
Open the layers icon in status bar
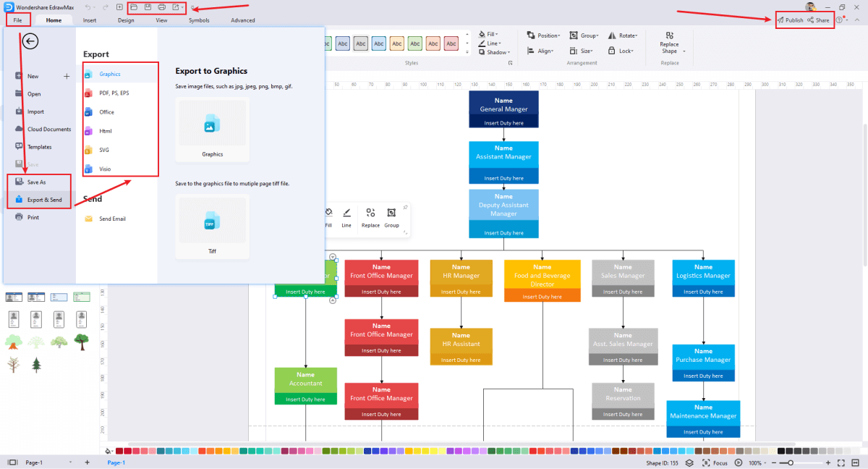tap(689, 462)
